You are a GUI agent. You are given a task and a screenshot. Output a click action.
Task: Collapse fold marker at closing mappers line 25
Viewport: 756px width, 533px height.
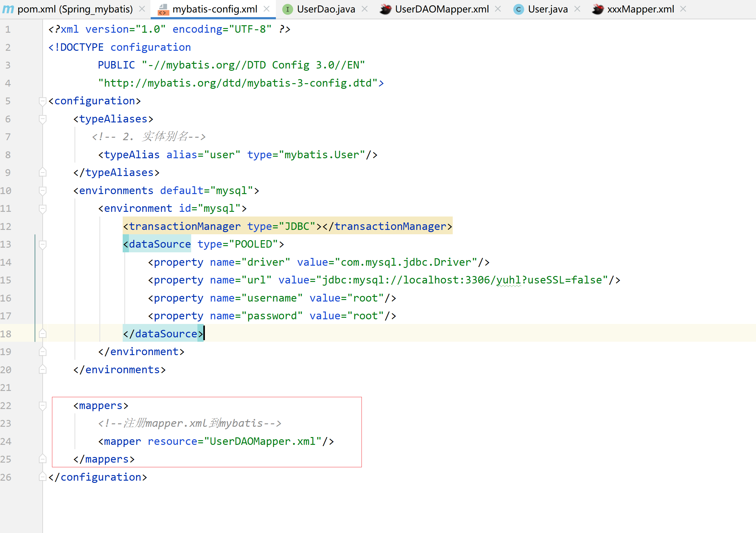[x=42, y=459]
